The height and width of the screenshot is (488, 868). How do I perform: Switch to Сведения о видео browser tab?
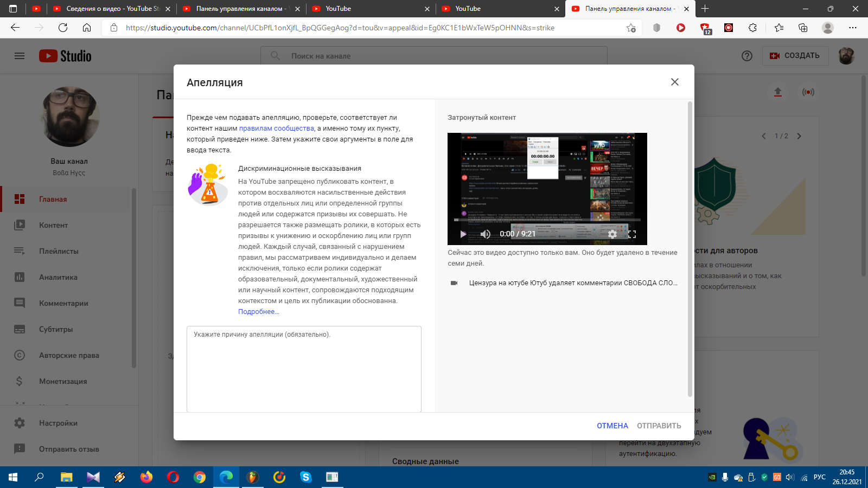[x=111, y=9]
